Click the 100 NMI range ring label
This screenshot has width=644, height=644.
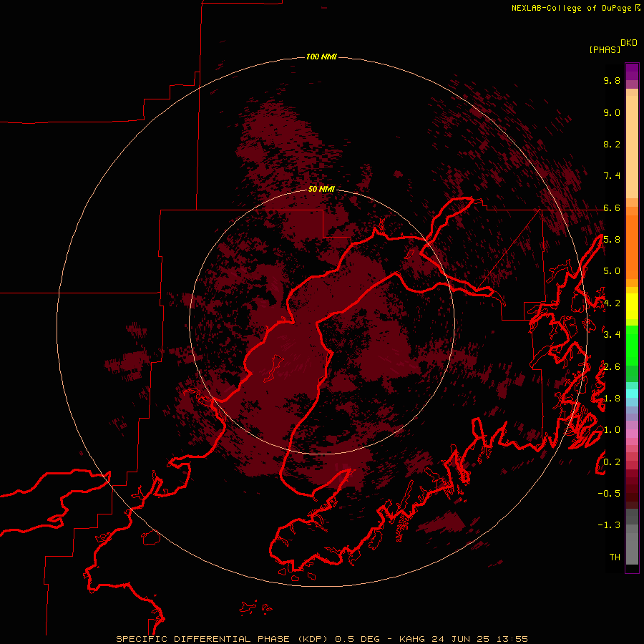pos(321,57)
